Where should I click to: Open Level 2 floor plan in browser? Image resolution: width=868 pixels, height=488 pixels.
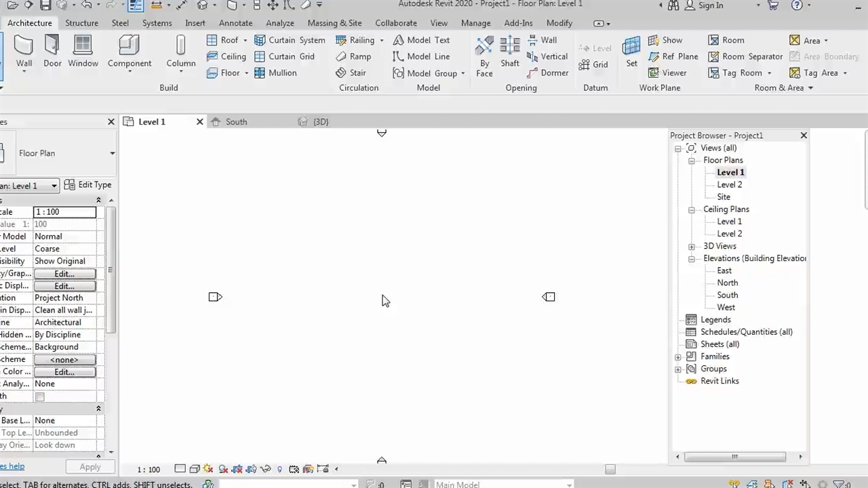tap(729, 184)
